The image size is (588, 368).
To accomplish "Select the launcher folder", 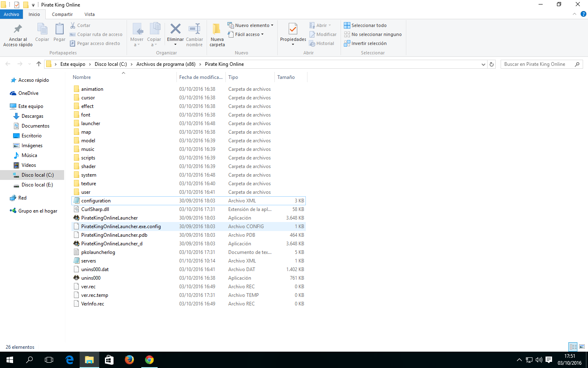I will 91,123.
